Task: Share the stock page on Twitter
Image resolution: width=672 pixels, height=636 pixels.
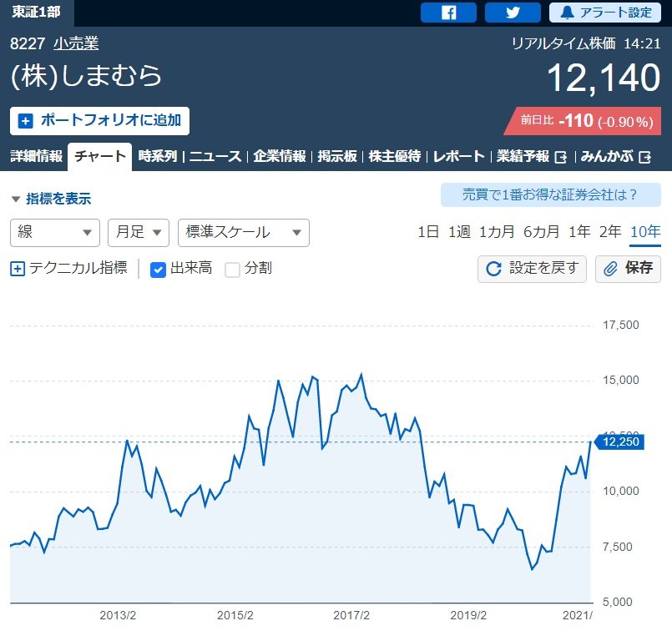Action: 513,13
